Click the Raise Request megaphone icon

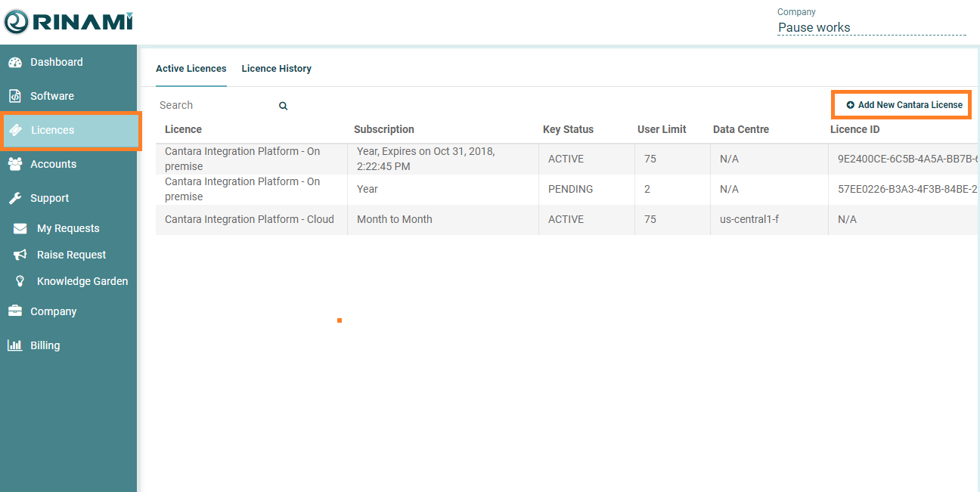tap(21, 255)
